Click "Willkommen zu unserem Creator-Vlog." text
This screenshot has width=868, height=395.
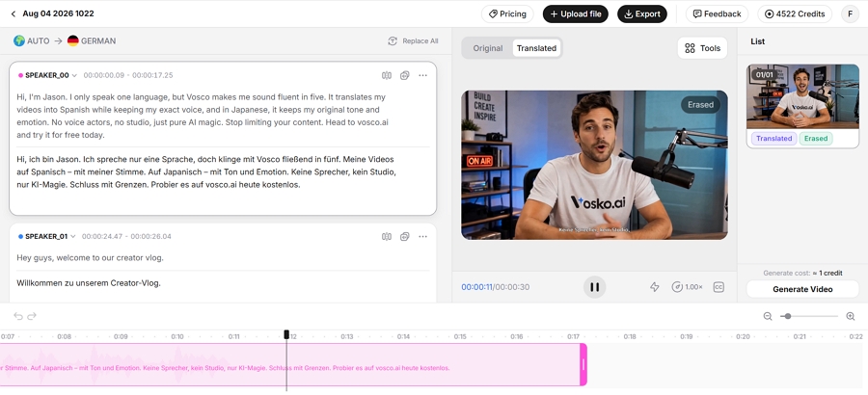tap(89, 283)
